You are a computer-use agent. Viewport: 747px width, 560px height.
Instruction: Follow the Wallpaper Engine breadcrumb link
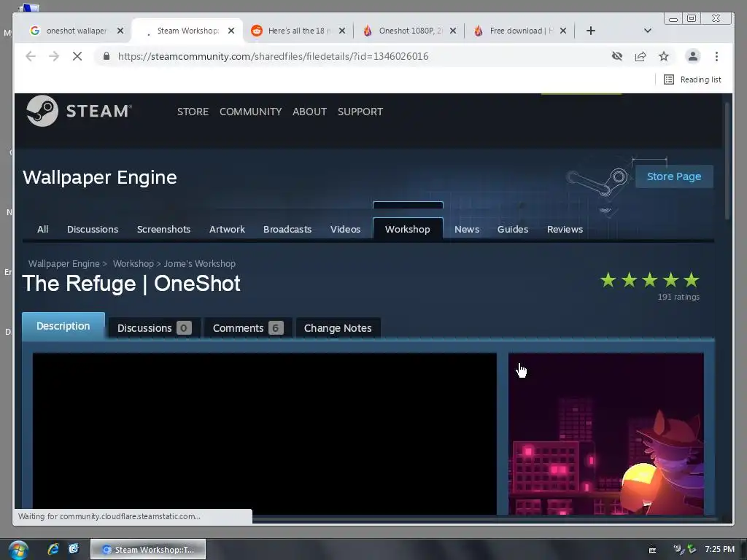click(x=64, y=263)
